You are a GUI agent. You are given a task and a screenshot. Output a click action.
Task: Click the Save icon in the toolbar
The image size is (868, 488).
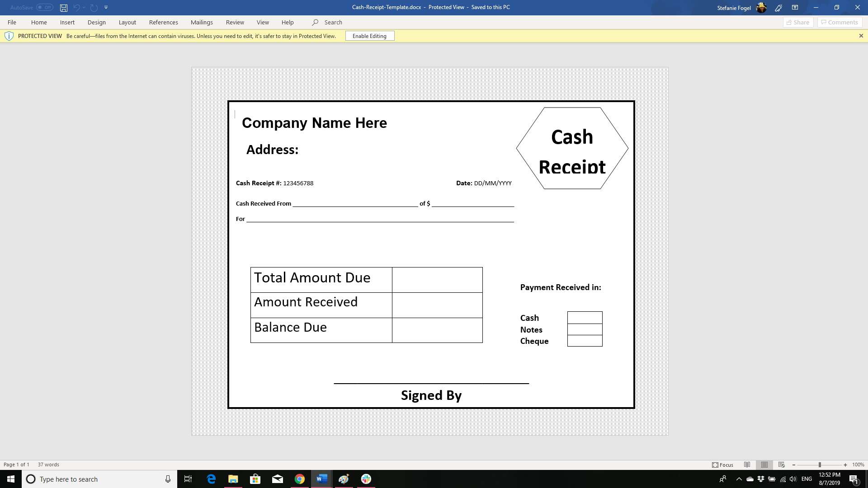point(64,7)
